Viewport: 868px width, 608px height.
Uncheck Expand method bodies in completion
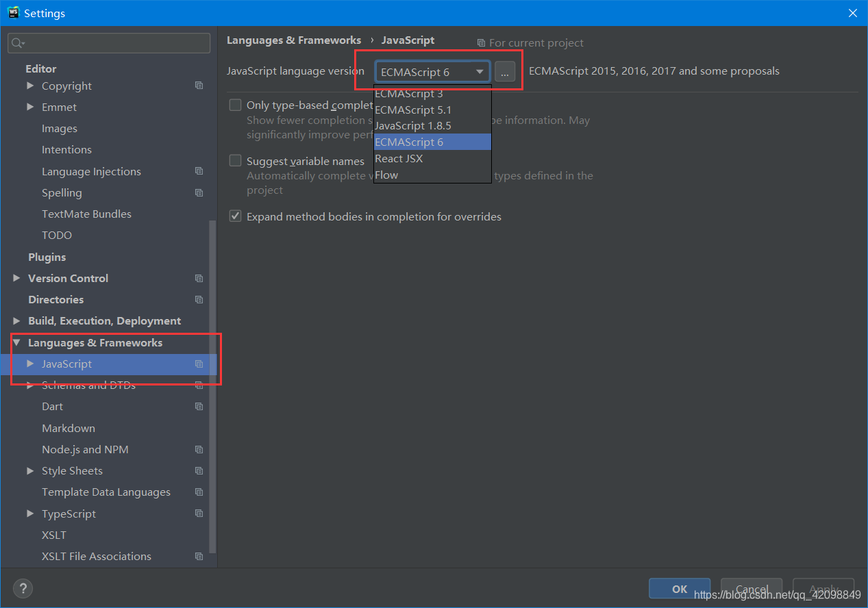coord(235,216)
